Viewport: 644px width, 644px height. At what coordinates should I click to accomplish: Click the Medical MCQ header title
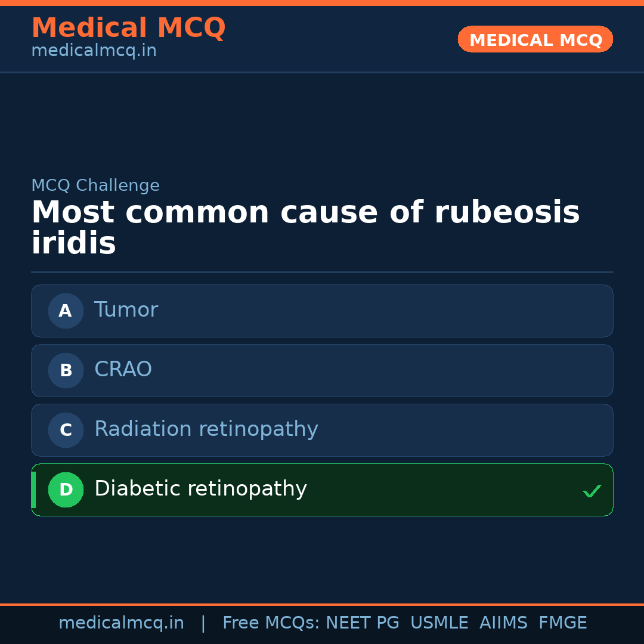coord(128,28)
